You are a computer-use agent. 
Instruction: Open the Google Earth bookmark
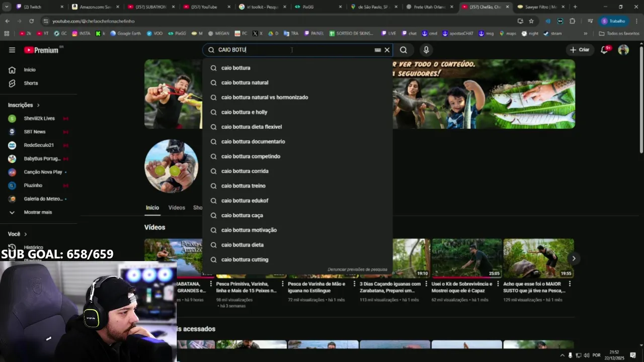click(x=125, y=34)
